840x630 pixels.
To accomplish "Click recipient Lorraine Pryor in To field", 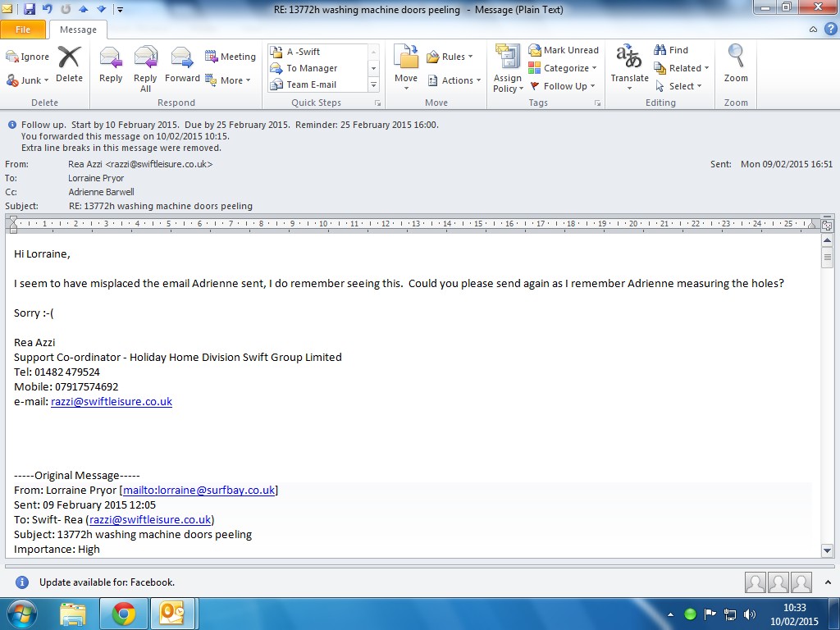I will [x=96, y=178].
